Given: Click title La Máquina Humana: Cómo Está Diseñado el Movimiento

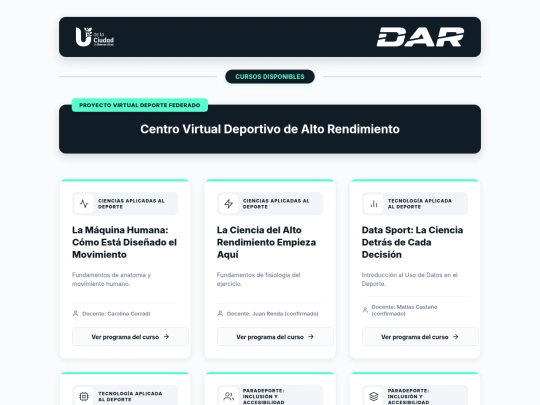Looking at the screenshot, I should (x=124, y=242).
